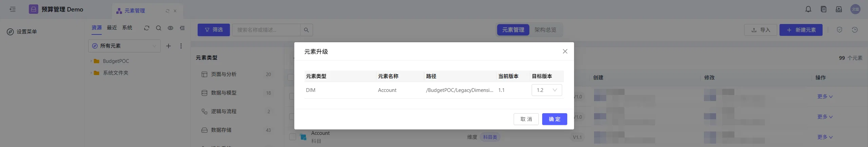This screenshot has width=868, height=147.
Task: Select BudgetPOC folder
Action: (116, 61)
